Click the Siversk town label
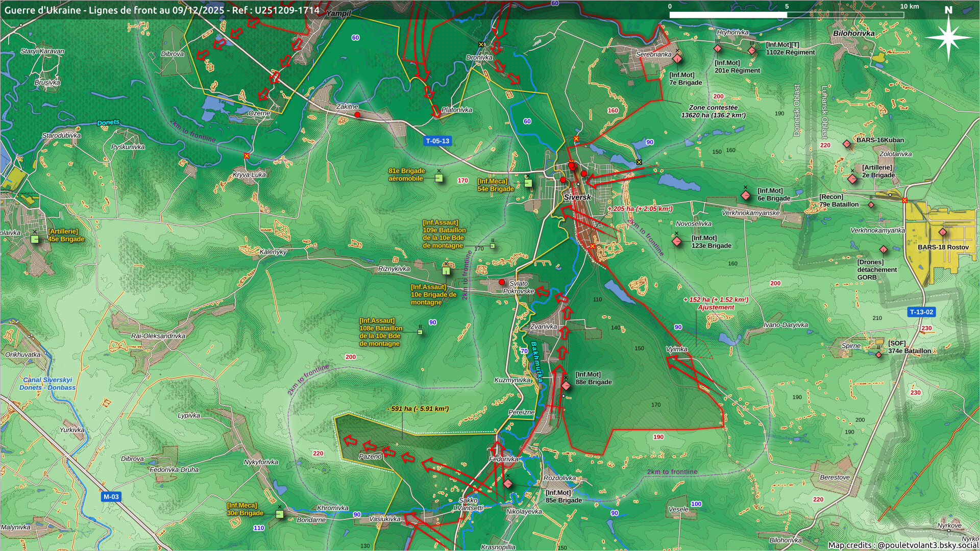 tap(577, 197)
